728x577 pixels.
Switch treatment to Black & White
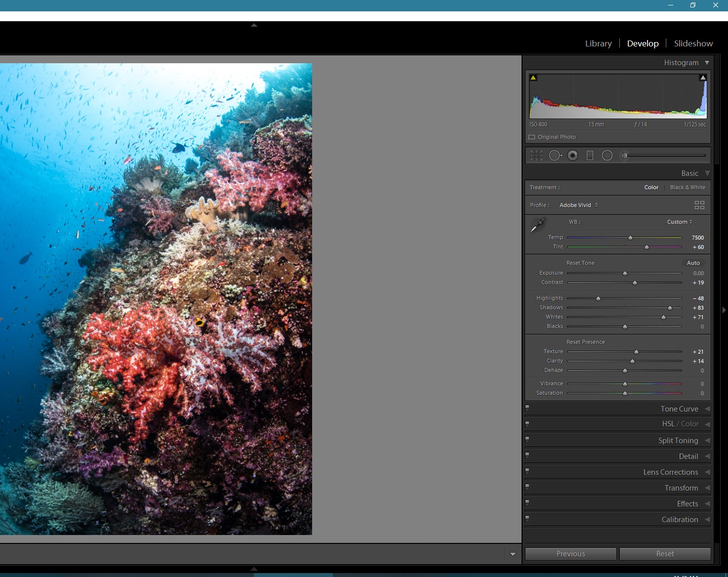click(688, 187)
